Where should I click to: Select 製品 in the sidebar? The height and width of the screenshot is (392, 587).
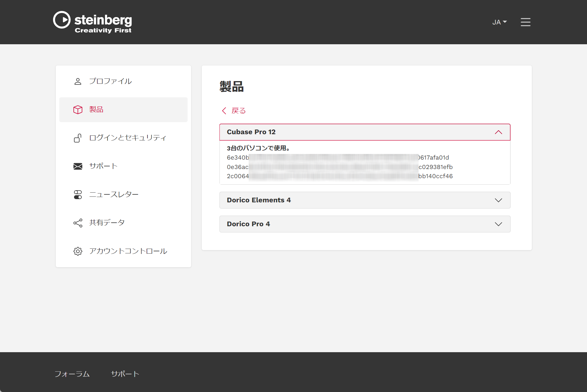tap(123, 110)
